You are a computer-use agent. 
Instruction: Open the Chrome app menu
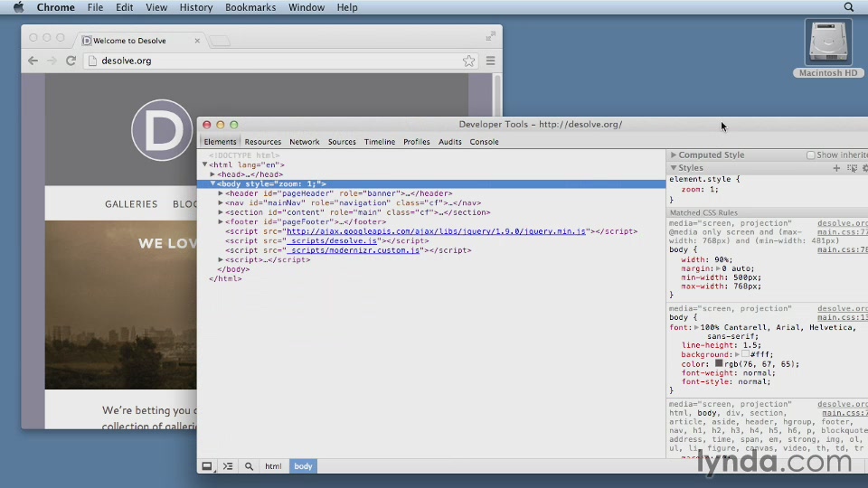[56, 7]
